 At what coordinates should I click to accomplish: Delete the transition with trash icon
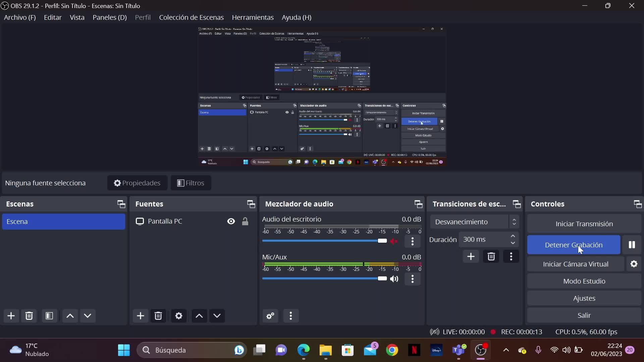[491, 257]
